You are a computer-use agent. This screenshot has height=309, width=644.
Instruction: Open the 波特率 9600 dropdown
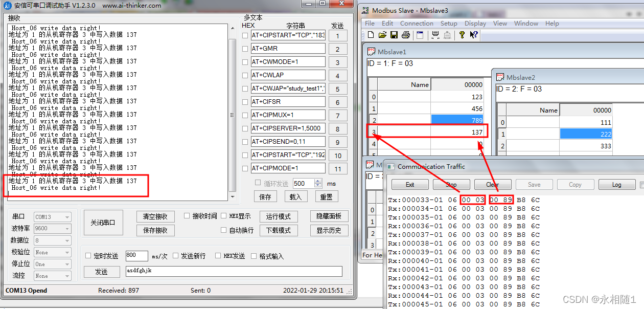click(52, 229)
